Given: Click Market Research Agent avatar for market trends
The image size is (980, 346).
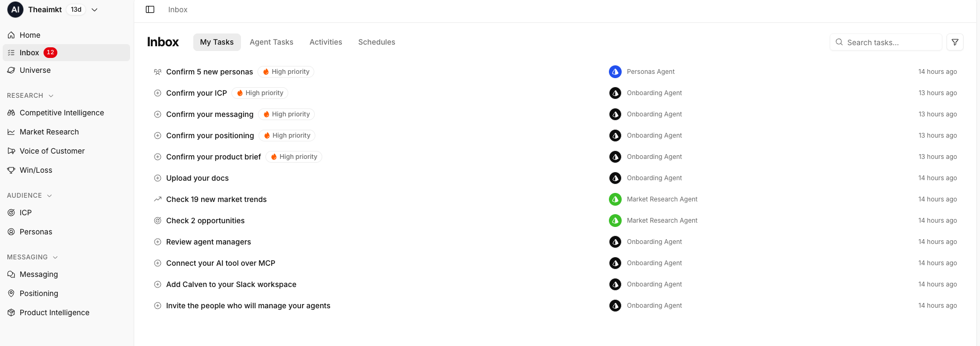Looking at the screenshot, I should click(615, 199).
